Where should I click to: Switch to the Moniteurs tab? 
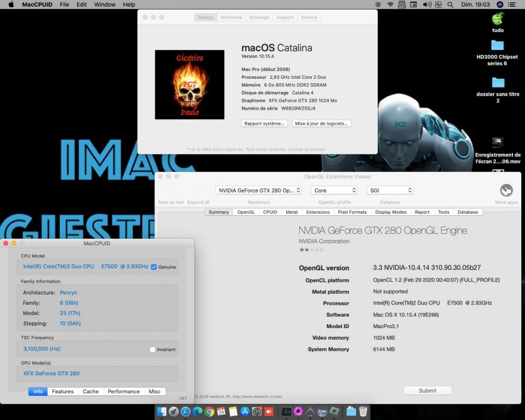(x=232, y=17)
